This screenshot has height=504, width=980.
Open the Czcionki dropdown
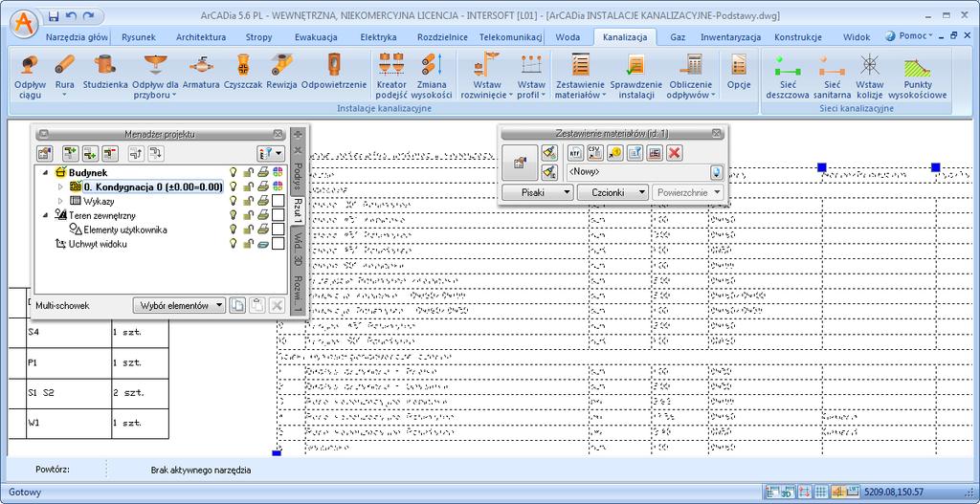pos(613,193)
